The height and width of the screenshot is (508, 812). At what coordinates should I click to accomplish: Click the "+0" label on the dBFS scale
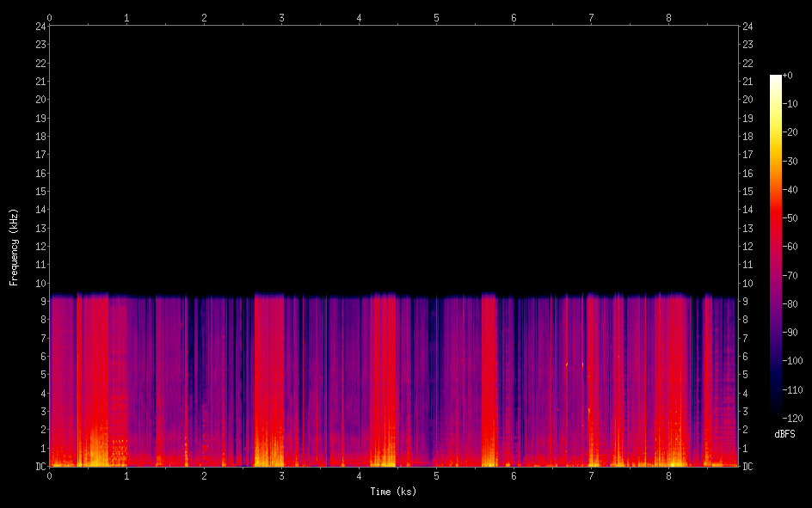788,76
